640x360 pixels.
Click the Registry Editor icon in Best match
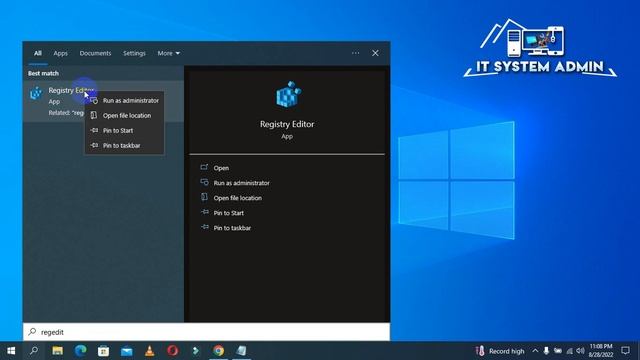tap(36, 93)
